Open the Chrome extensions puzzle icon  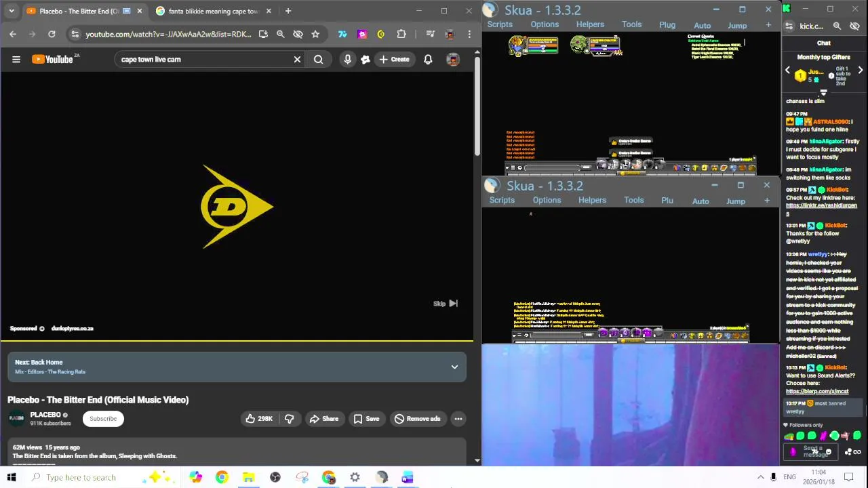[401, 34]
